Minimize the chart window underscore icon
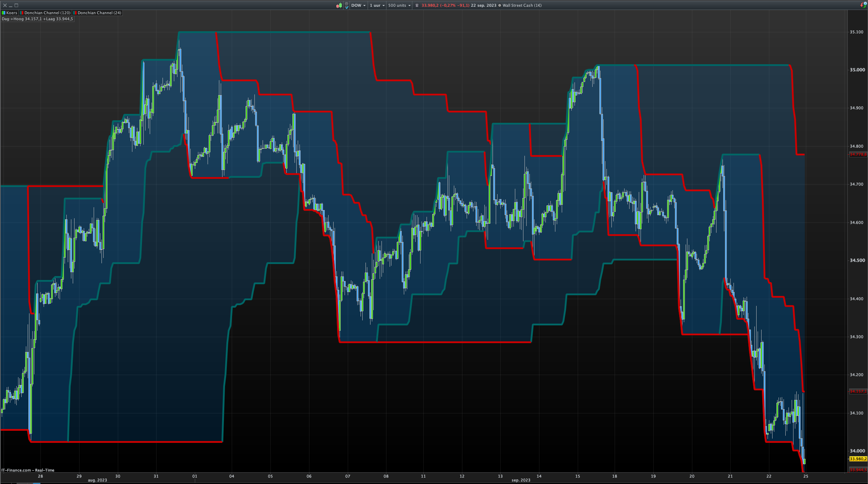Viewport: 868px width, 484px height. tap(11, 5)
